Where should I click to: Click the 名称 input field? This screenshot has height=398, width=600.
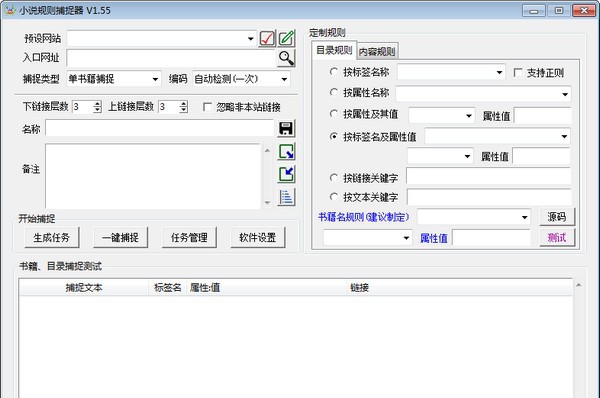coord(159,128)
